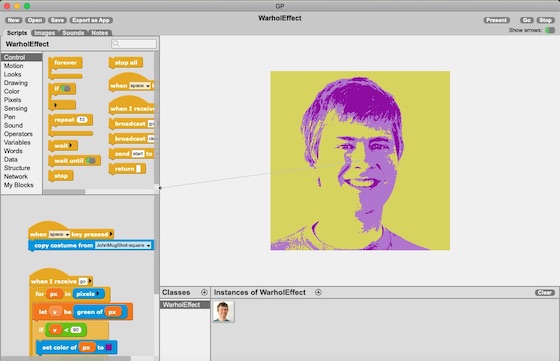560x361 pixels.
Task: Click the repeat 10 block
Action: (70, 120)
